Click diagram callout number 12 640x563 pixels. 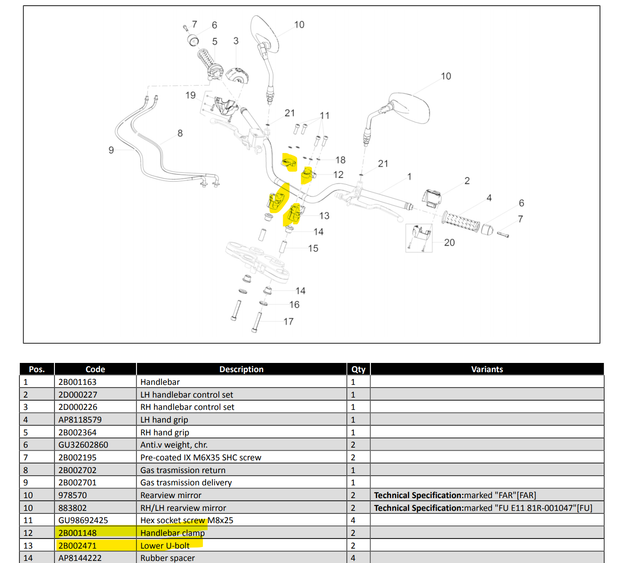[x=338, y=175]
